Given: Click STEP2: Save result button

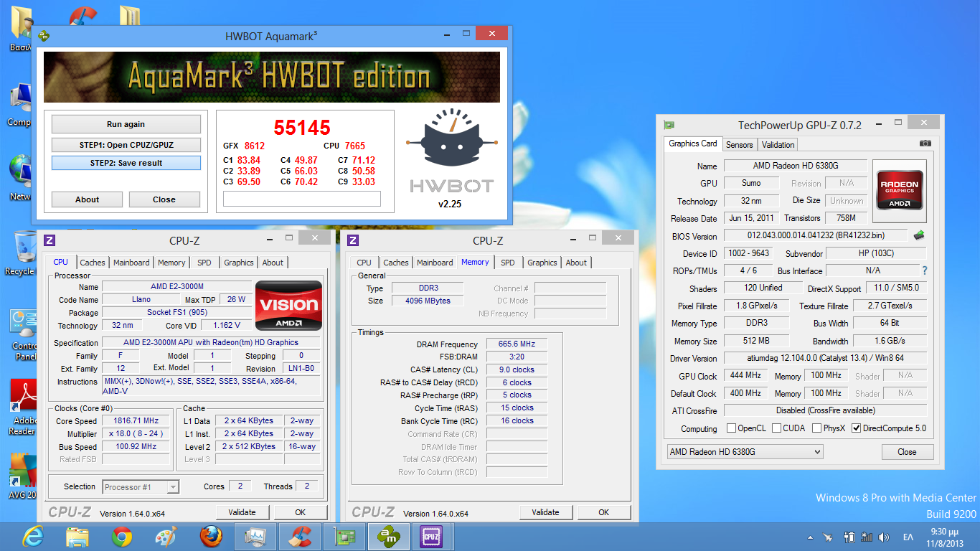Looking at the screenshot, I should 126,163.
